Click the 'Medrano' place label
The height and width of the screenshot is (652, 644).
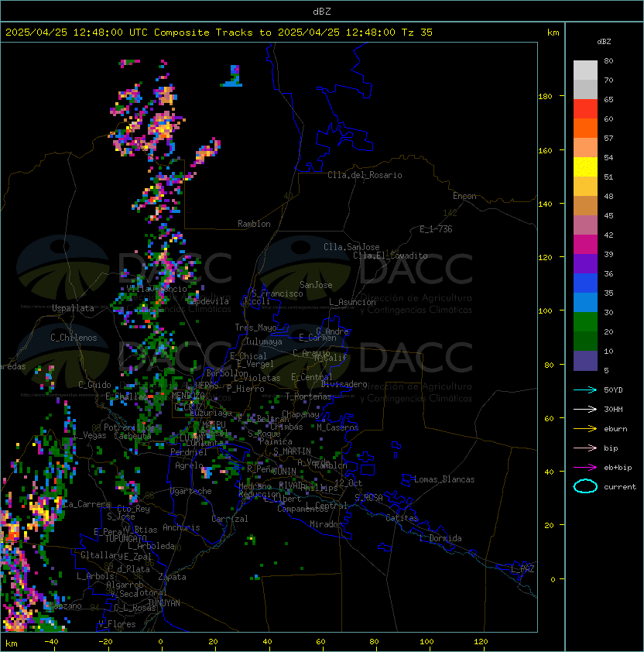tap(253, 486)
